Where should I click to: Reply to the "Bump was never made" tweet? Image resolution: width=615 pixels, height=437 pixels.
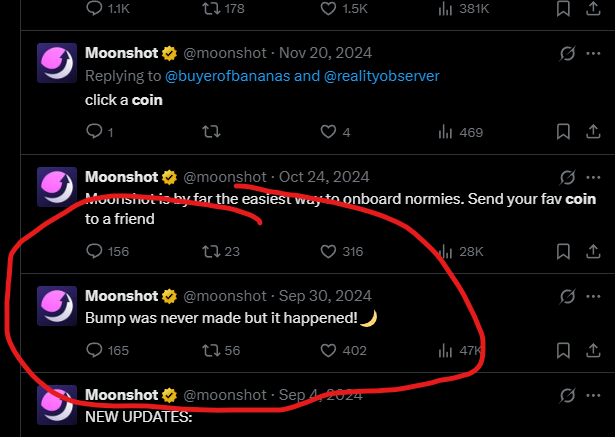[x=94, y=350]
